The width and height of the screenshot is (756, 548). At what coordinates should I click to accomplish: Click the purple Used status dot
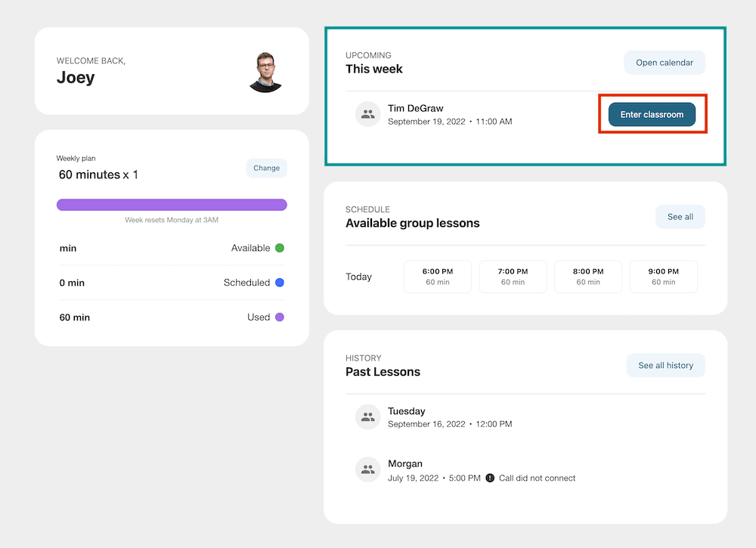pyautogui.click(x=280, y=317)
